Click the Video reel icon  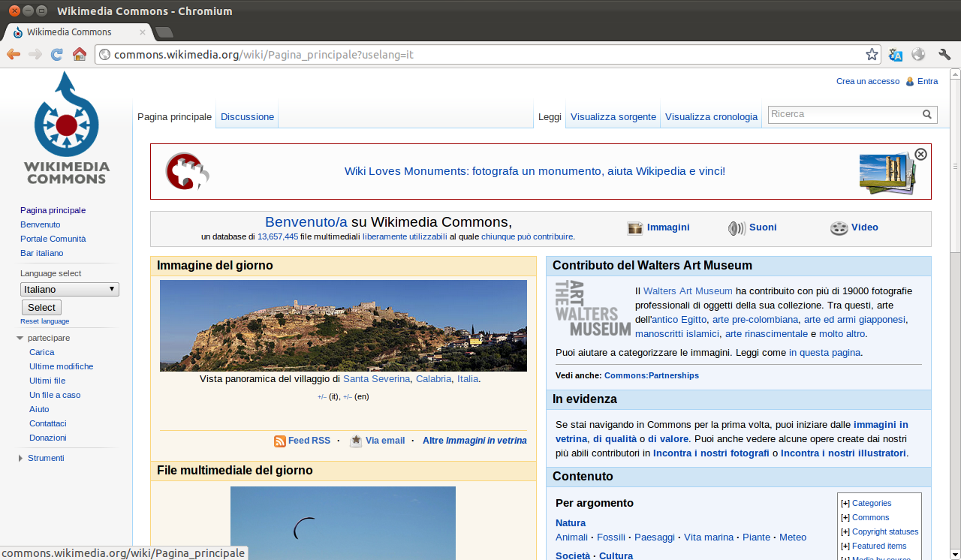(839, 228)
